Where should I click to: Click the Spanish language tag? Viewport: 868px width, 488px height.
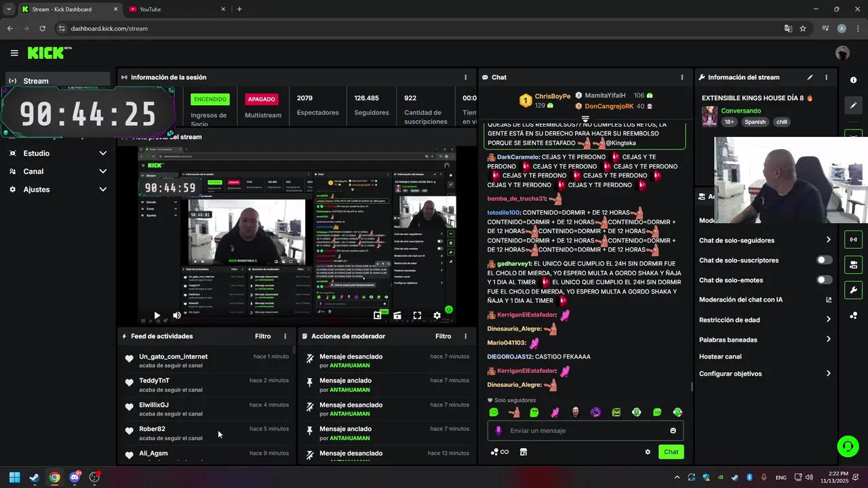tap(755, 122)
